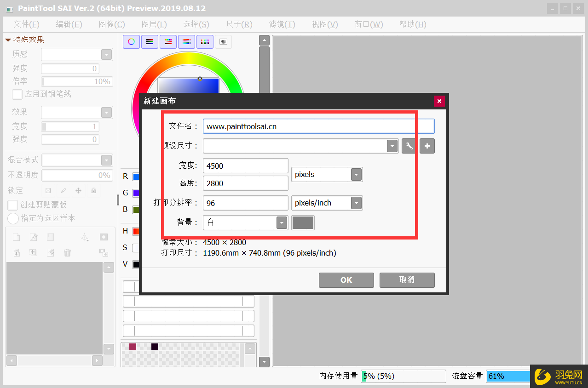Click the gray background color swatch

point(303,223)
